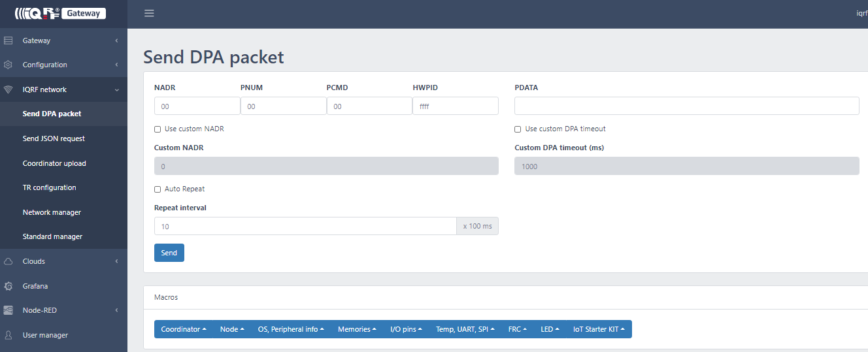Screen dimensions: 868x352
Task: Open the Node macros dropdown
Action: [x=233, y=329]
